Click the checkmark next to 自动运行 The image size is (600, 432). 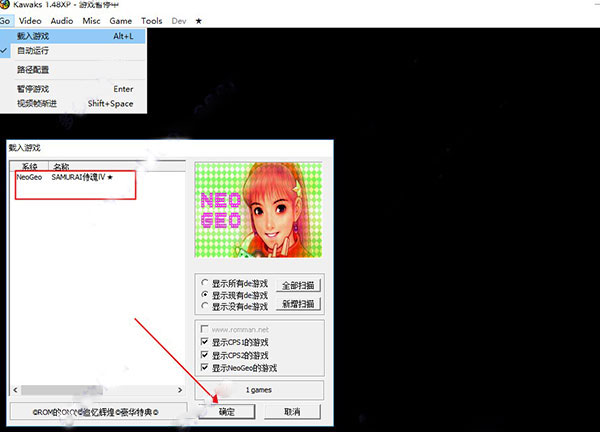pos(4,51)
